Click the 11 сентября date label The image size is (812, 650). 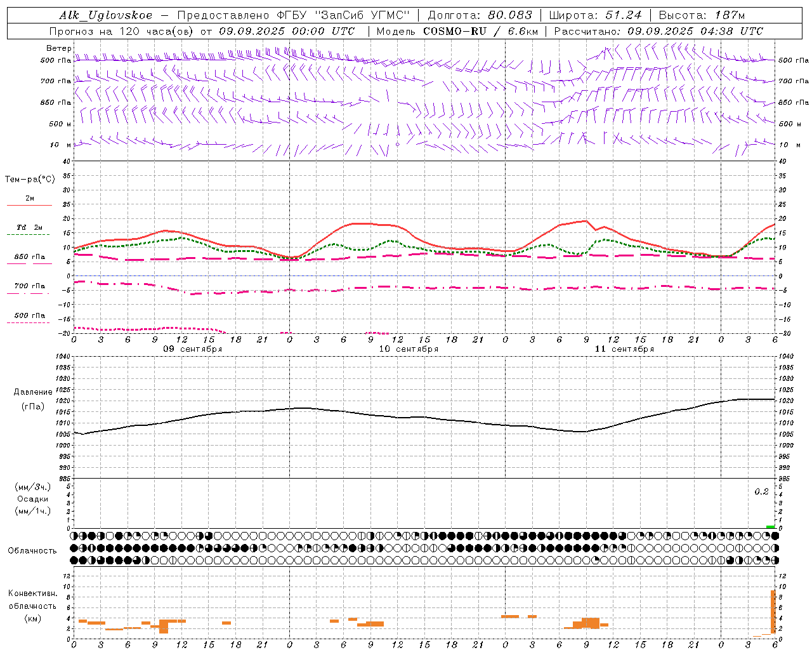point(624,349)
